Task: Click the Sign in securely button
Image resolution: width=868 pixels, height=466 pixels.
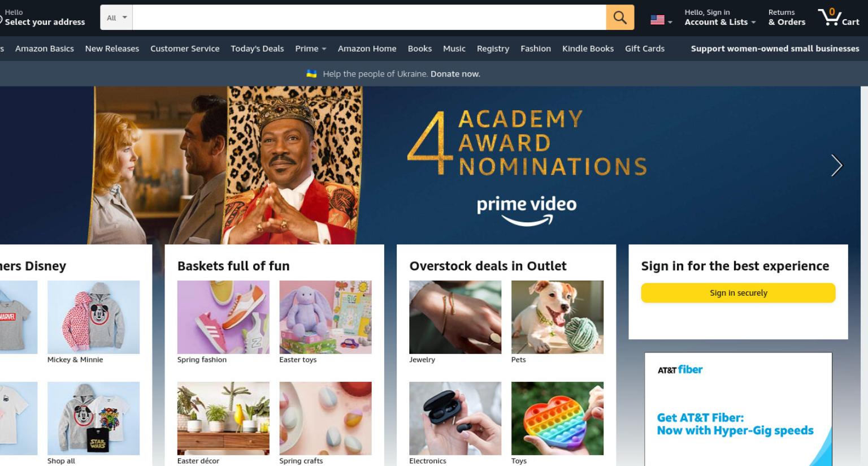Action: click(738, 293)
